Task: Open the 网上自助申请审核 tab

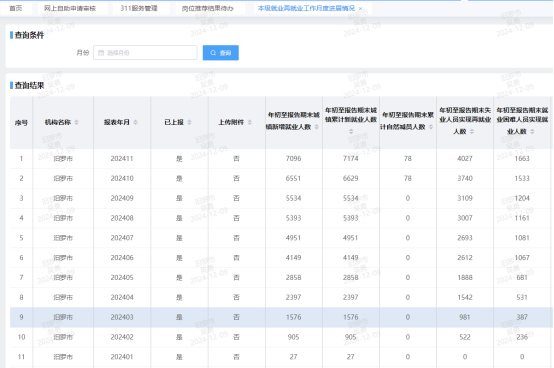Action: click(x=70, y=8)
